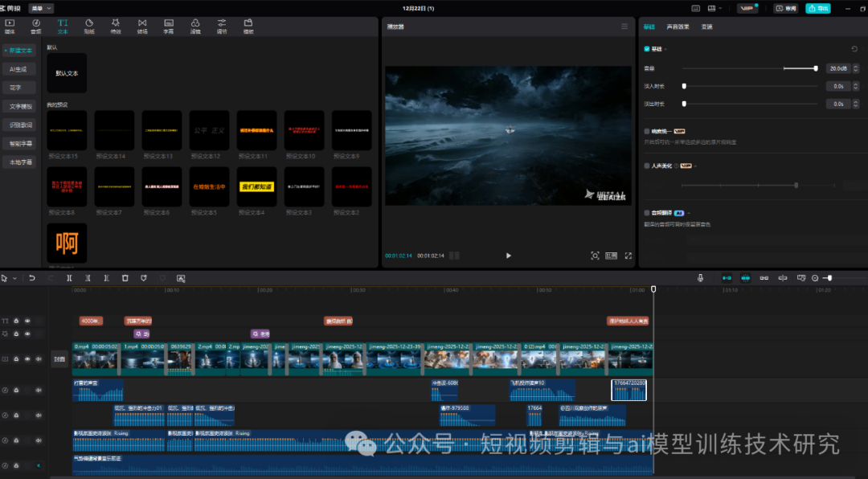
Task: Click the 淡出时长 value stepper arrows
Action: (x=857, y=104)
